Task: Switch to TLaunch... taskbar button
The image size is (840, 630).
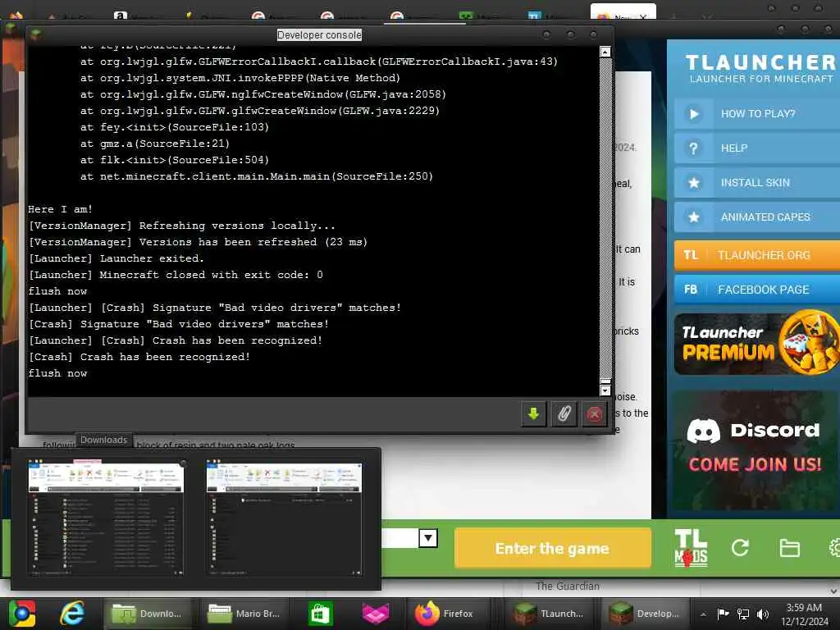Action: coord(550,614)
